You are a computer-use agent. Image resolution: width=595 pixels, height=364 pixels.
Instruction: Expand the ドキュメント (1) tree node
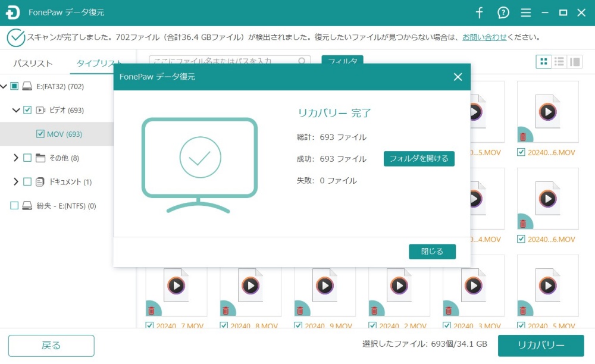[x=15, y=181]
